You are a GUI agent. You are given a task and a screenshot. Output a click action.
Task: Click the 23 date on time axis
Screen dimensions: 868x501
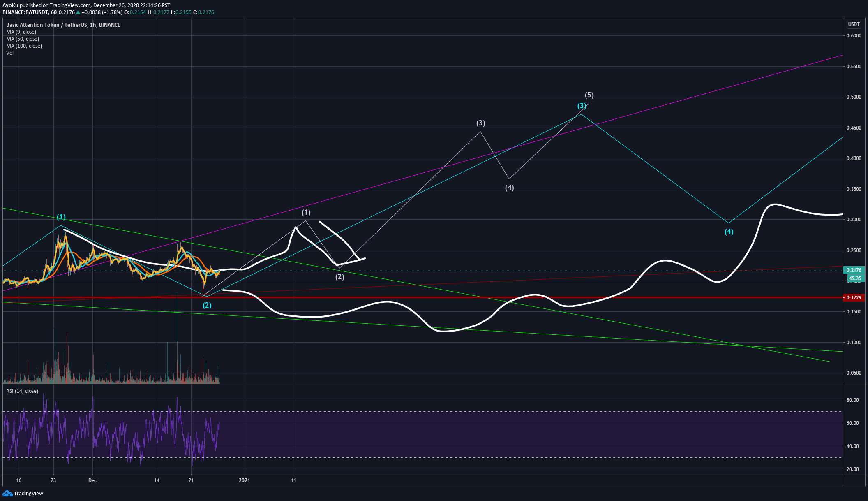pyautogui.click(x=53, y=480)
